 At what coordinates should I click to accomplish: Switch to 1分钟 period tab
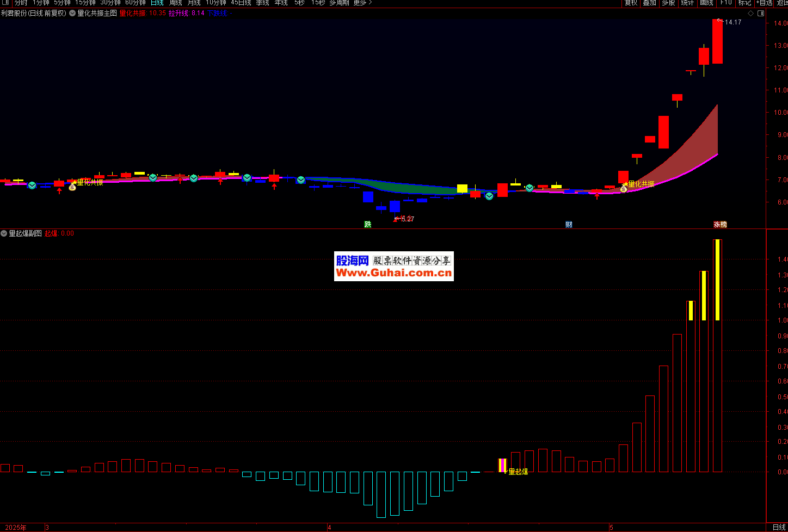[41, 3]
